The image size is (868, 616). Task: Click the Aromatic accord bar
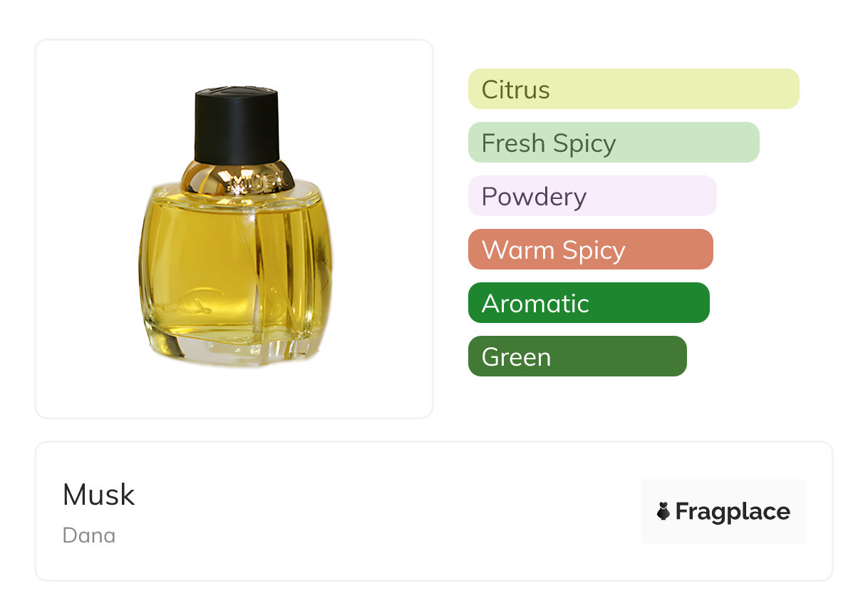pos(588,303)
